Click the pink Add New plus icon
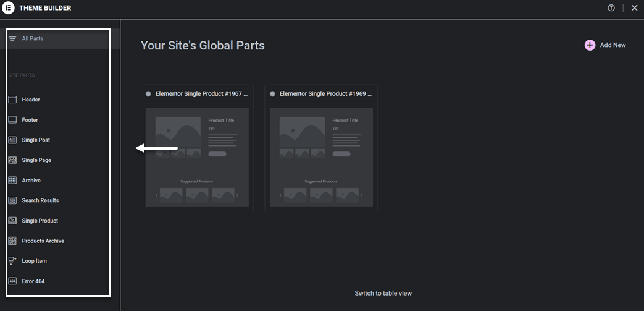 (x=590, y=45)
